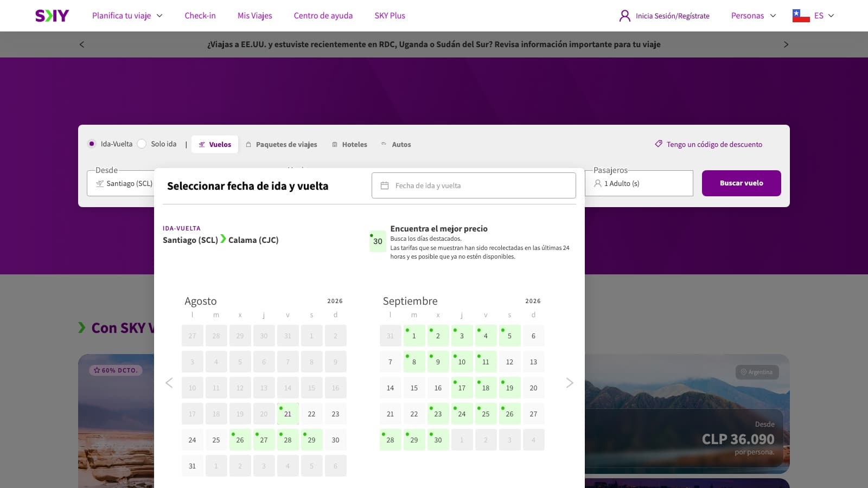Click the discount tag icon
868x488 pixels.
pyautogui.click(x=659, y=144)
